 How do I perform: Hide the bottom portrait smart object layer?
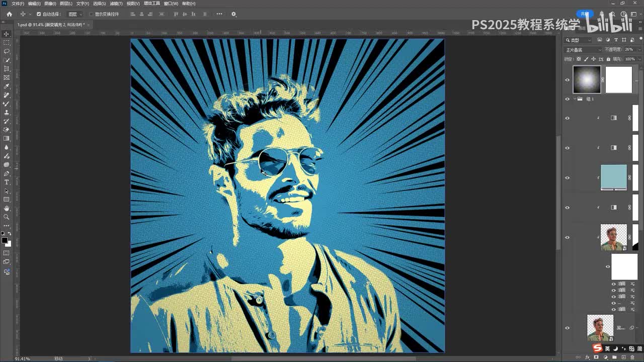pos(568,328)
